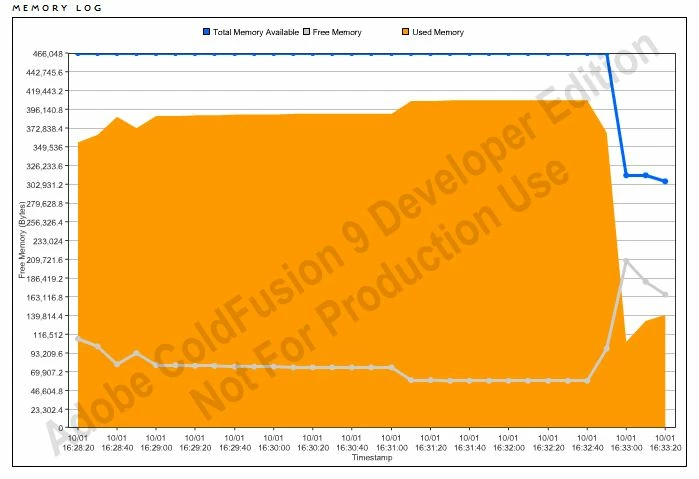Screen dimensions: 699x479
Task: Click the Timestamp axis title
Action: pyautogui.click(x=372, y=458)
